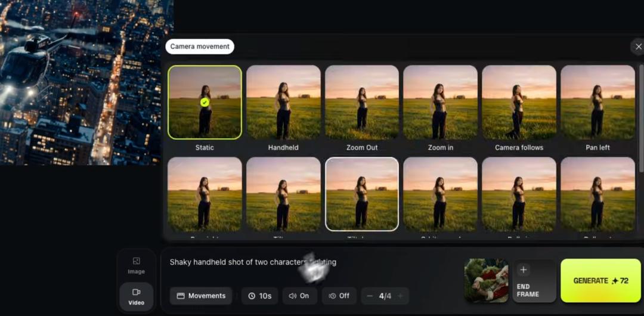
Task: Increase output count with plus button
Action: coord(400,296)
